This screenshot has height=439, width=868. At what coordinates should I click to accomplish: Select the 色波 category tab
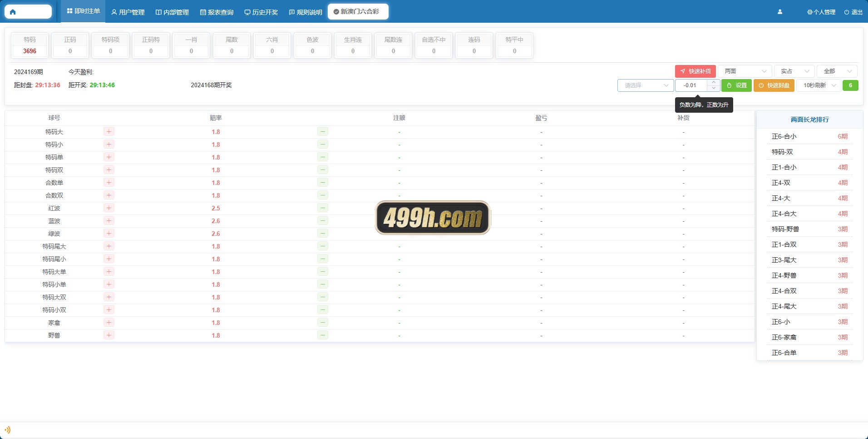click(x=312, y=45)
